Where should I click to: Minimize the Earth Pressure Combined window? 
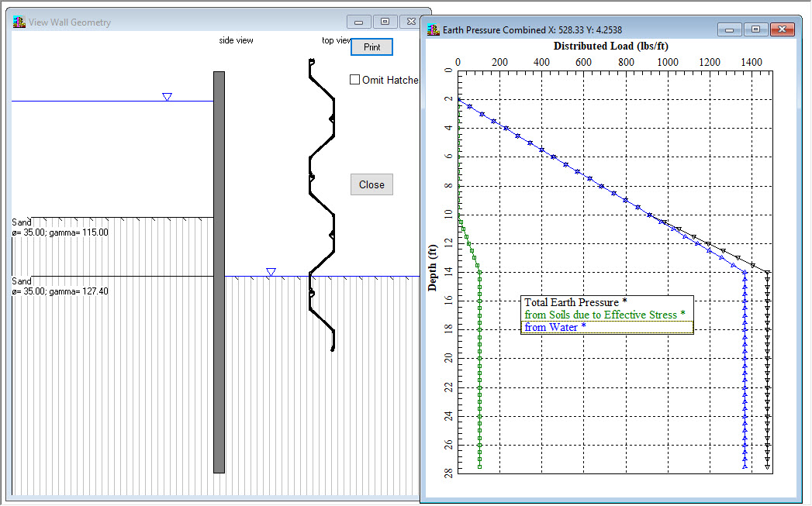pyautogui.click(x=728, y=29)
